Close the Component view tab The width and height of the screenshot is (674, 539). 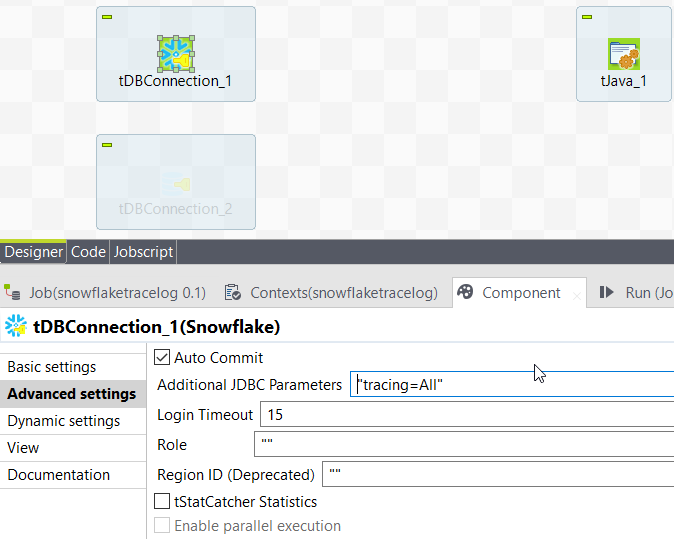pos(577,296)
